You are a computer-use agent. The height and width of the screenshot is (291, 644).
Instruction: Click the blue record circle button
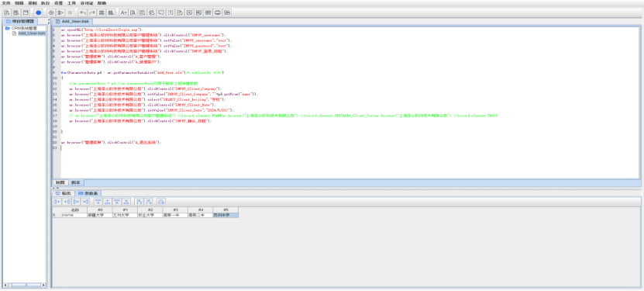[38, 12]
